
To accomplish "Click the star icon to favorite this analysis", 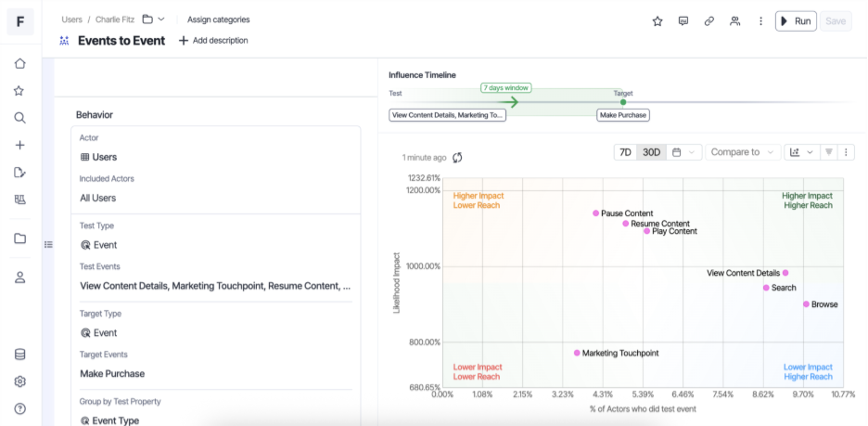I will pyautogui.click(x=657, y=20).
